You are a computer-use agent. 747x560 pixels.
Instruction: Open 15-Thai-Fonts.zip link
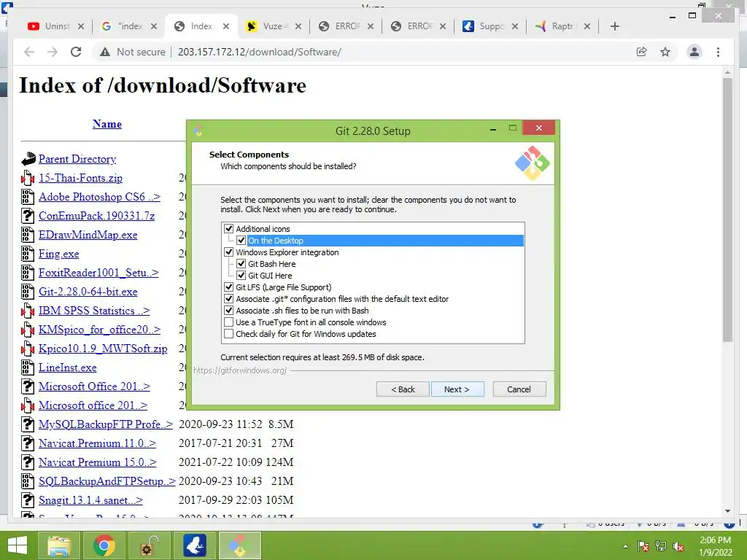80,178
